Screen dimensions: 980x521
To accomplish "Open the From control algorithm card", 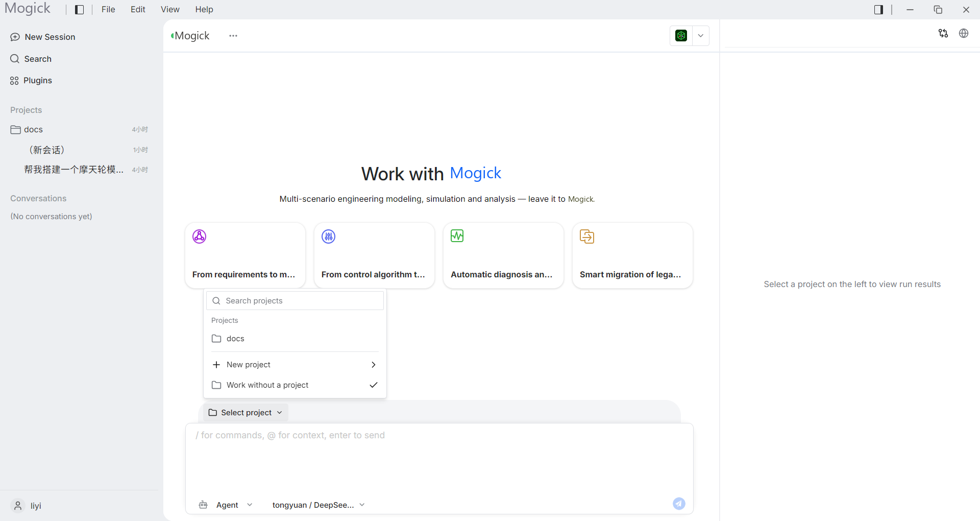I will coord(375,255).
